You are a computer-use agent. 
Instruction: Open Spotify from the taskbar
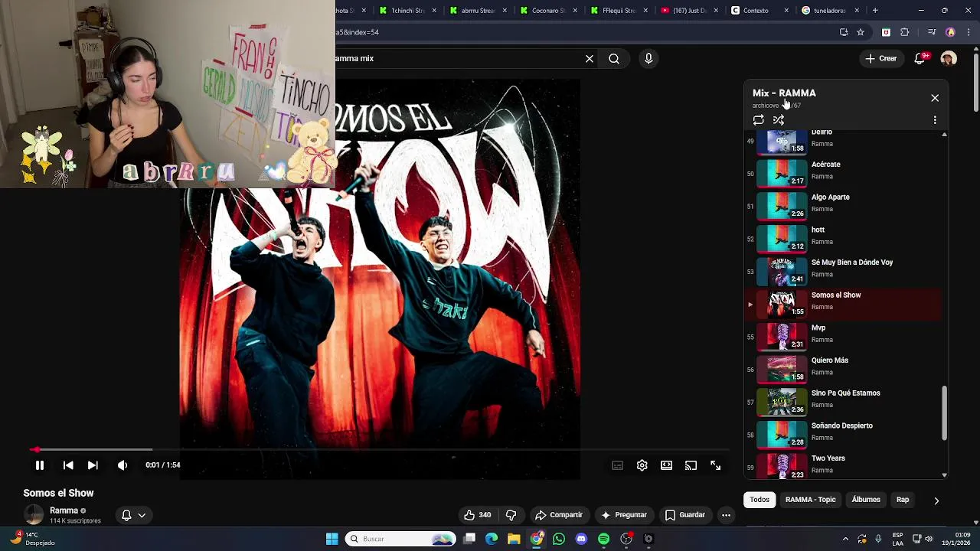click(603, 539)
